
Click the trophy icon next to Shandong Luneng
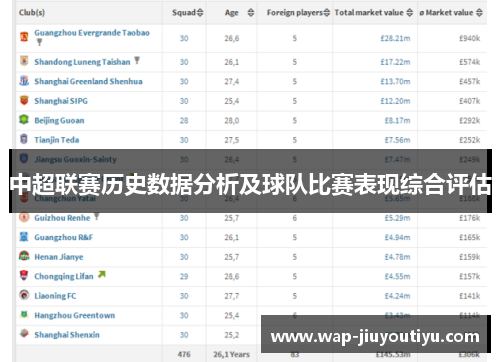(137, 60)
